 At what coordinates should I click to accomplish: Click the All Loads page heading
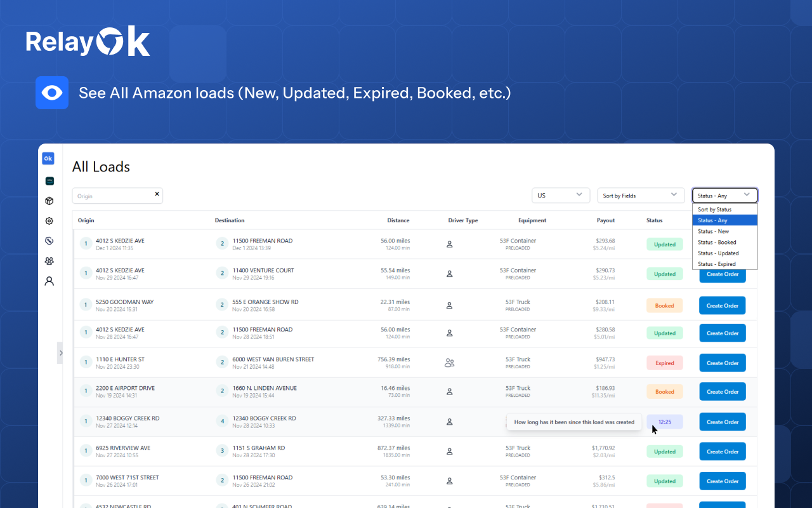click(101, 167)
